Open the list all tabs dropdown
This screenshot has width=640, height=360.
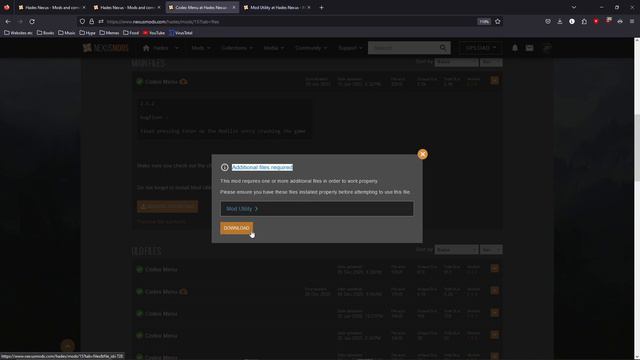pos(574,7)
